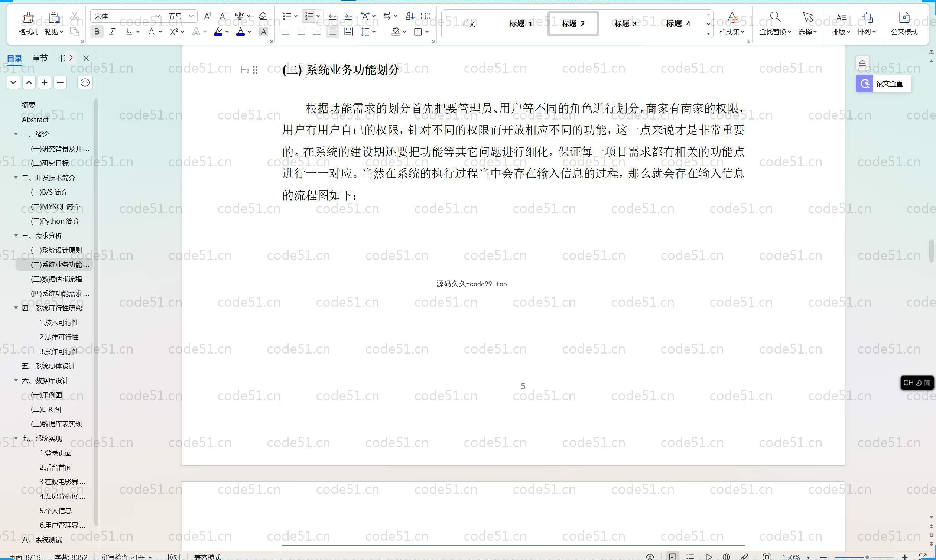
Task: Switch to web layout globe icon
Action: pyautogui.click(x=726, y=557)
